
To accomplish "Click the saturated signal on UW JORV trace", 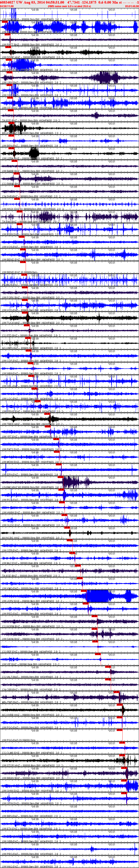I will pyautogui.click(x=98, y=596).
